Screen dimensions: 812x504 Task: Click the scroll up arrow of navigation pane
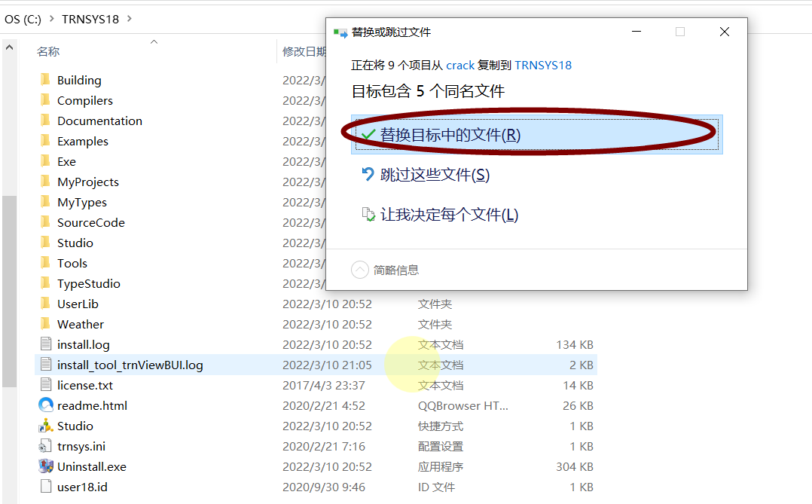[9, 47]
